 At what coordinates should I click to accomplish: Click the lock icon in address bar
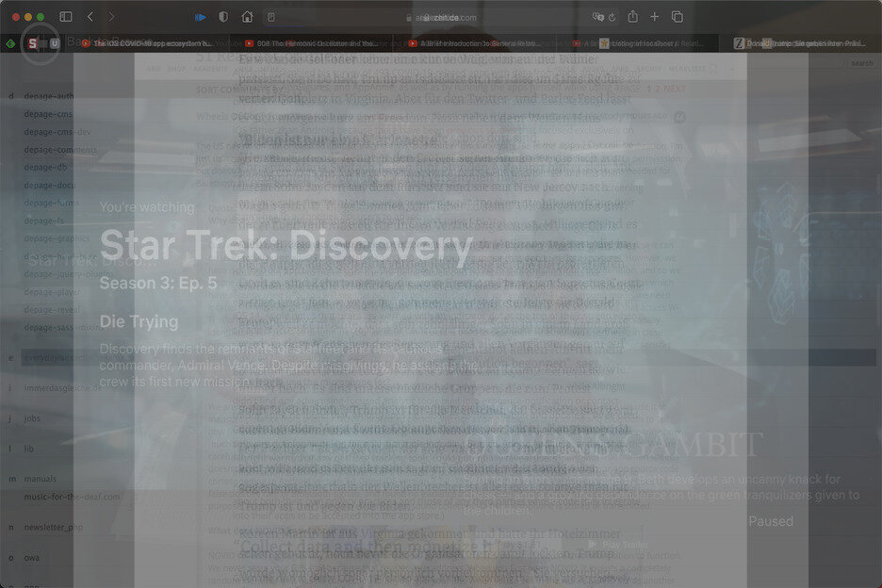pos(409,18)
